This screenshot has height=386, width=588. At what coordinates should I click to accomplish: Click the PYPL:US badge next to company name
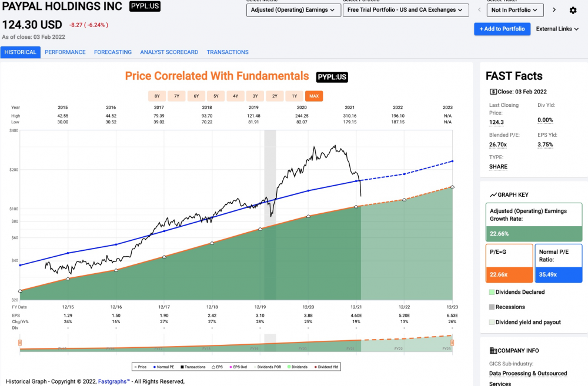(x=145, y=6)
